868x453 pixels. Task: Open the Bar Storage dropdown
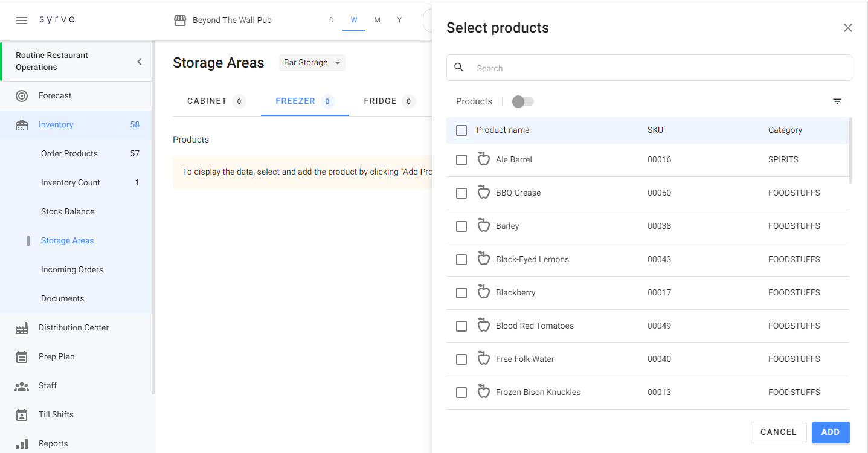click(312, 63)
